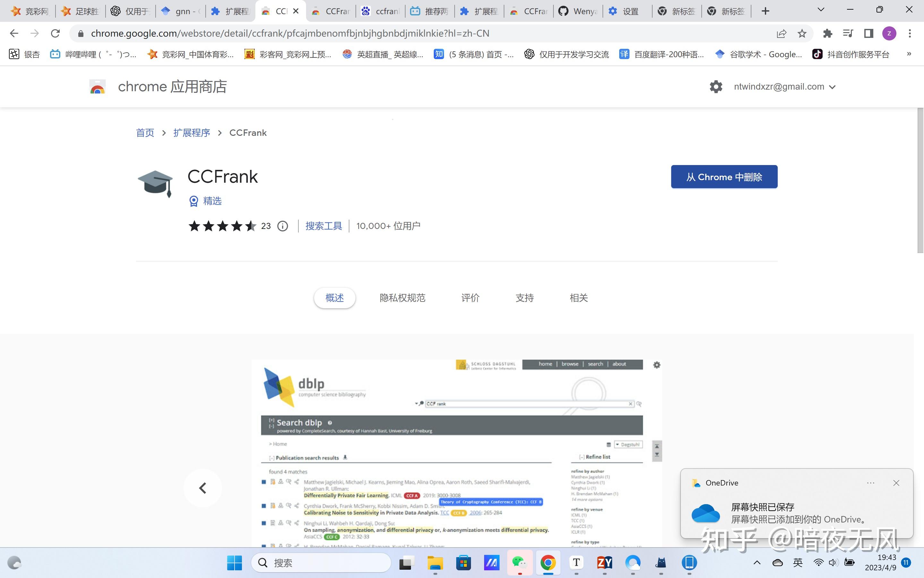Image resolution: width=924 pixels, height=578 pixels.
Task: Switch to the 隐私权规范 tab
Action: tap(402, 298)
